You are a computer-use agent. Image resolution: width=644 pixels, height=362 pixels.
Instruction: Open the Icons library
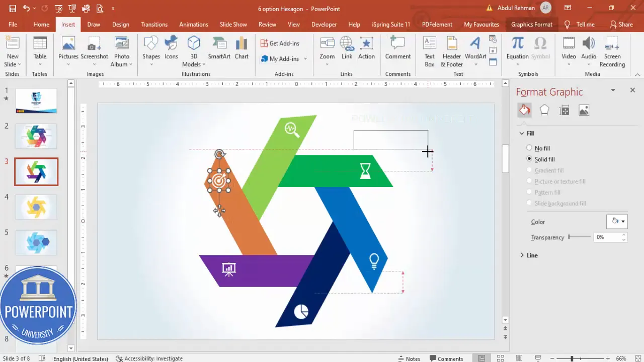click(171, 48)
